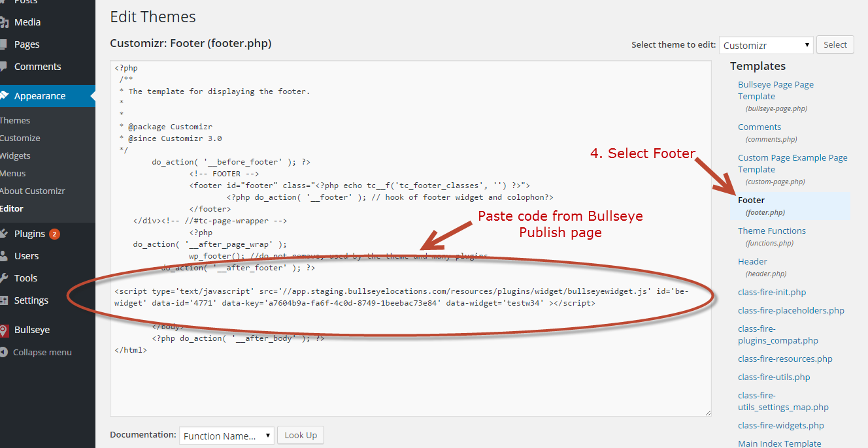
Task: Click Collapse menu
Action: pos(42,352)
